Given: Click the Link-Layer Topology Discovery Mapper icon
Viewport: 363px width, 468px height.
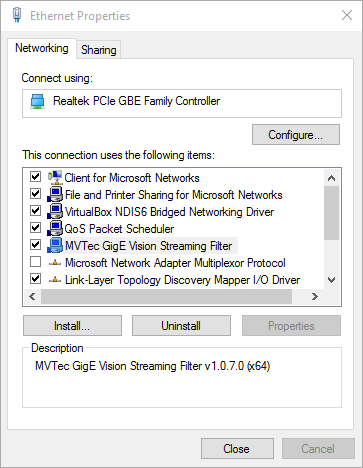Looking at the screenshot, I should pyautogui.click(x=55, y=280).
